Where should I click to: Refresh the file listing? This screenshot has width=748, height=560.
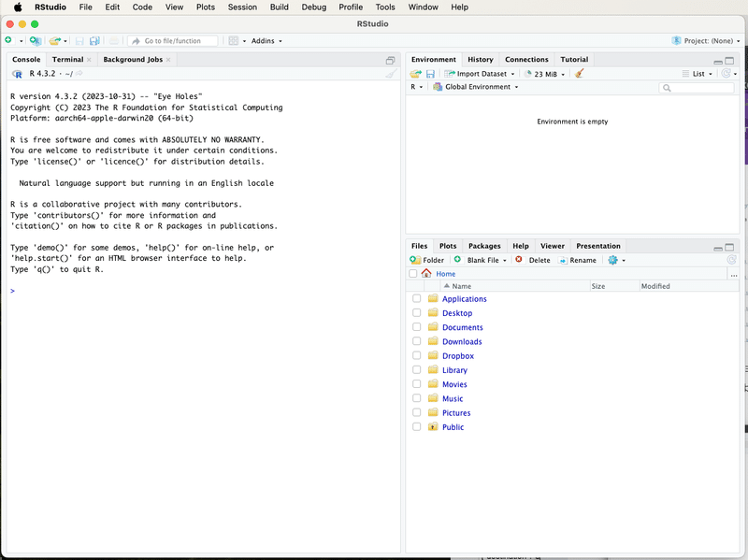[731, 260]
